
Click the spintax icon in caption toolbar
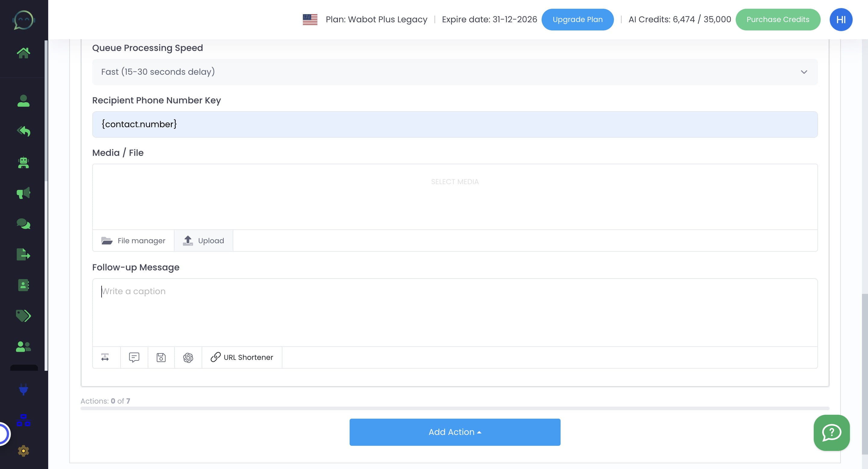point(105,357)
